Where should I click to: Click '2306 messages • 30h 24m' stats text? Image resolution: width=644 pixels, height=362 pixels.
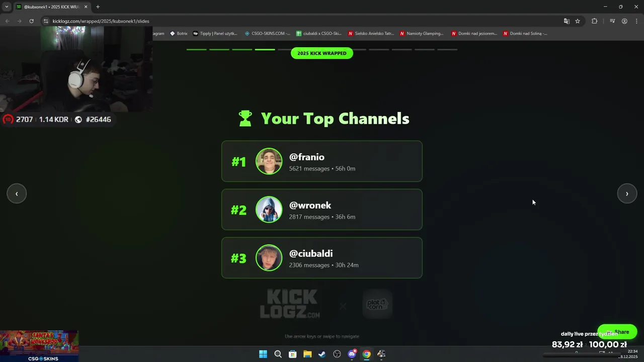[x=324, y=265]
